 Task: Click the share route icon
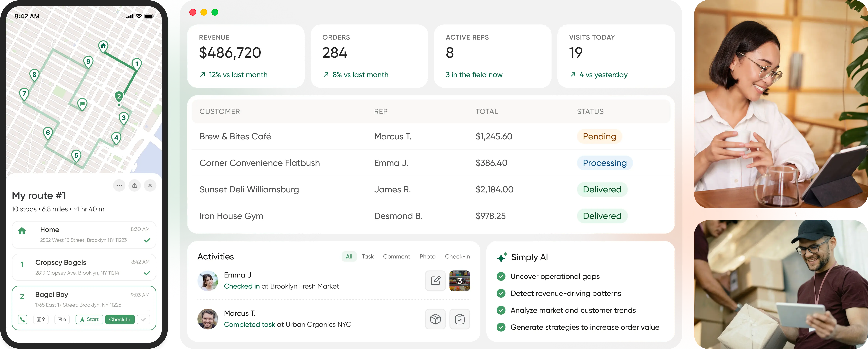click(134, 185)
